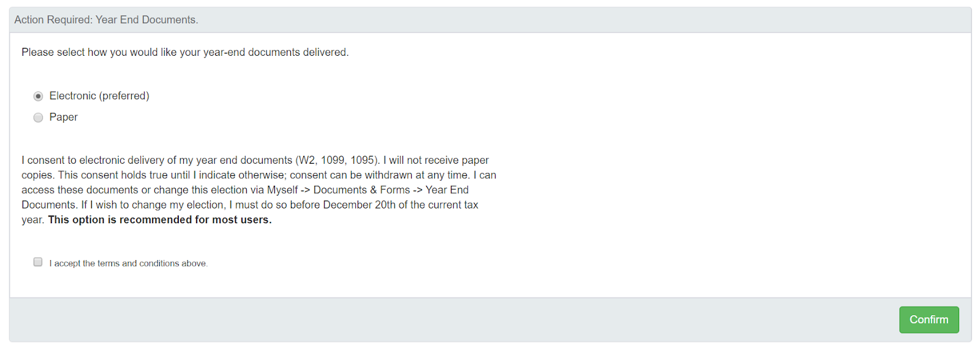
Task: Click the "I accept the terms" label text
Action: [129, 264]
